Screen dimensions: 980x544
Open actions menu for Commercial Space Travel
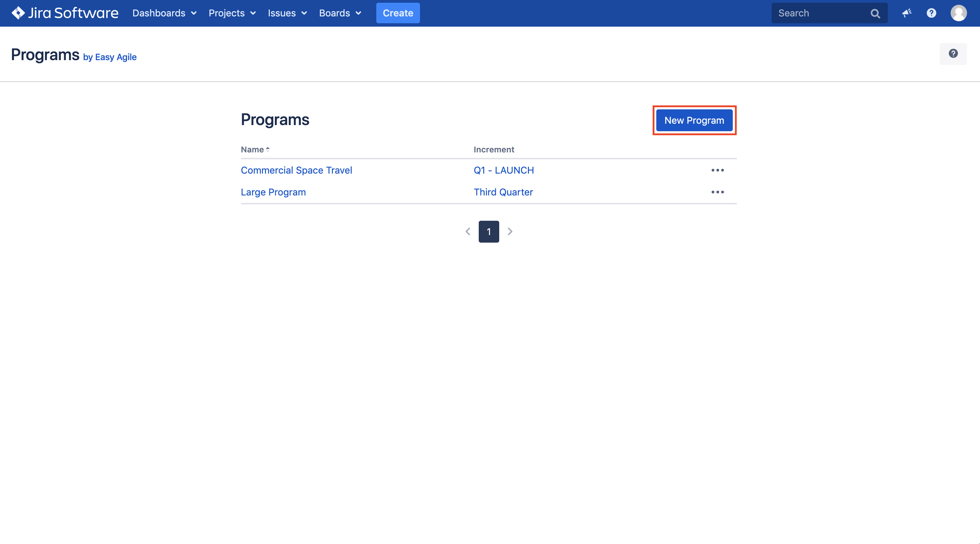point(717,170)
